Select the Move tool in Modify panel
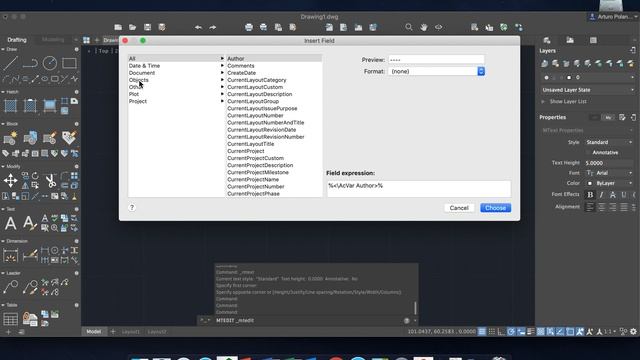 pyautogui.click(x=10, y=180)
